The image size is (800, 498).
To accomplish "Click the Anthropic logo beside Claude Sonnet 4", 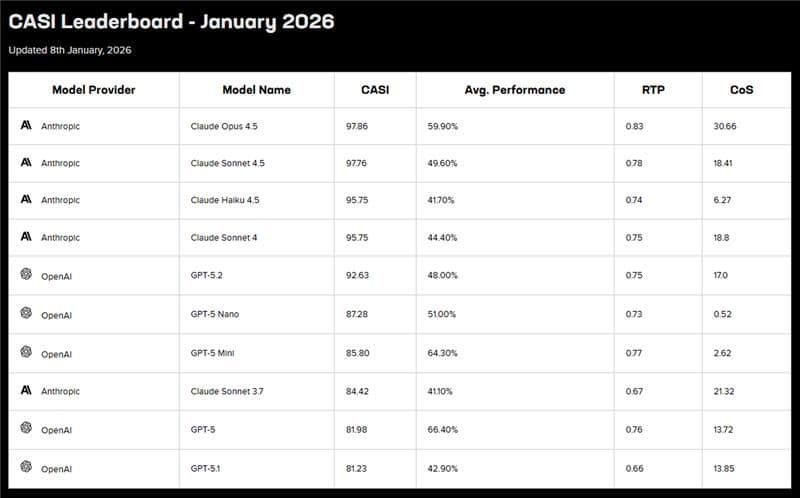I will (x=26, y=237).
